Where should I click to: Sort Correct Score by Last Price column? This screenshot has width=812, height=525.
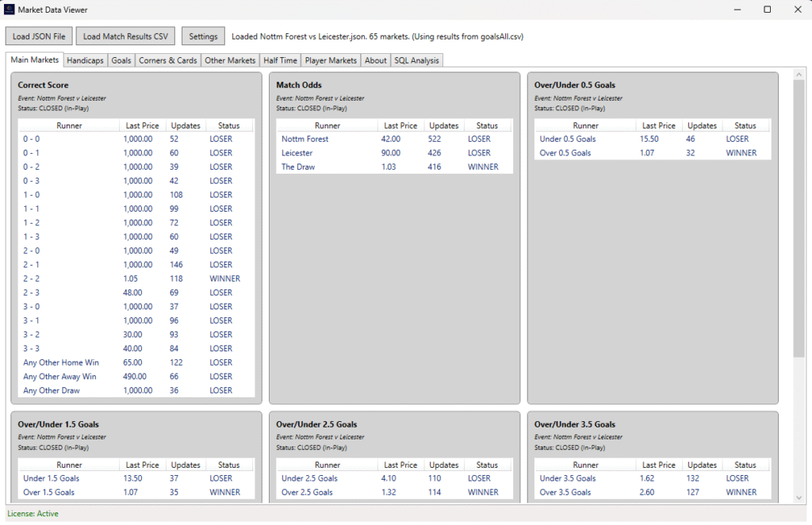pyautogui.click(x=141, y=125)
